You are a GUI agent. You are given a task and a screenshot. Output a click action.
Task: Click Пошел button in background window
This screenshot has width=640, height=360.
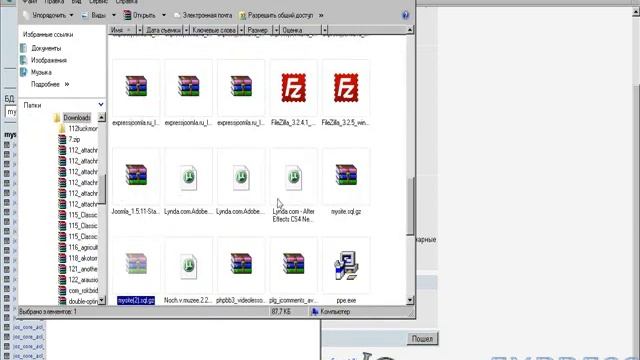[422, 339]
